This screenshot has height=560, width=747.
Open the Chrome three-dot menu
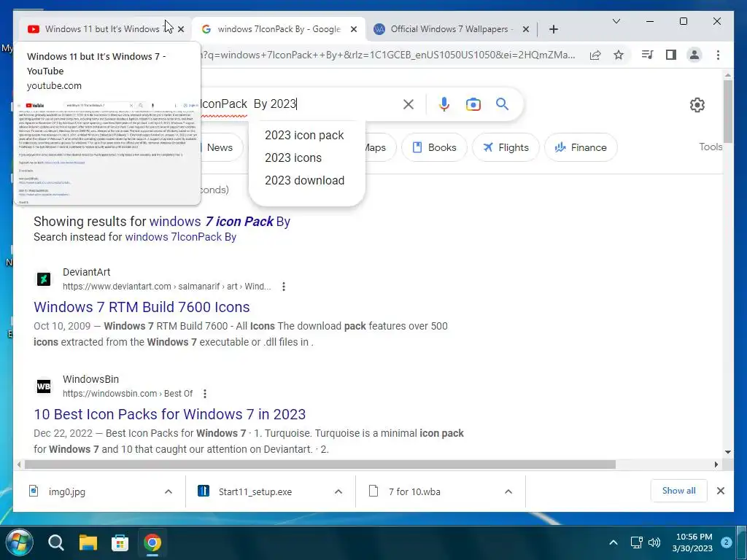click(x=718, y=55)
